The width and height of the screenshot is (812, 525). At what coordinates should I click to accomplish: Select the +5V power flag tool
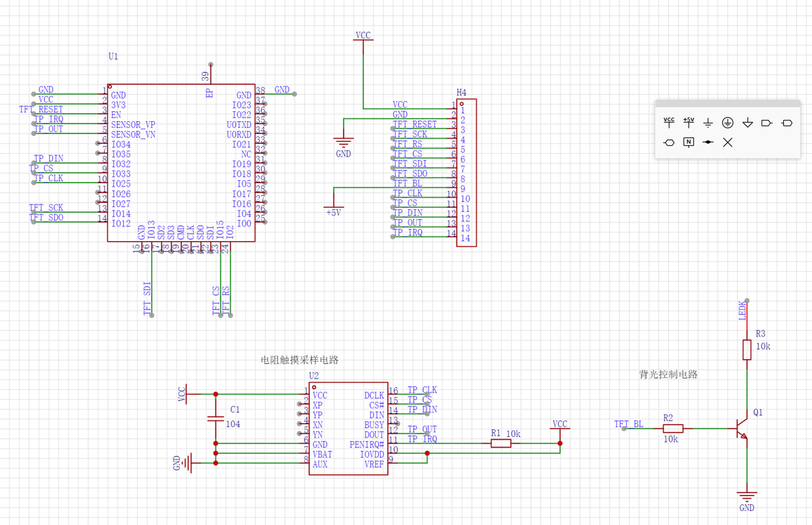689,123
